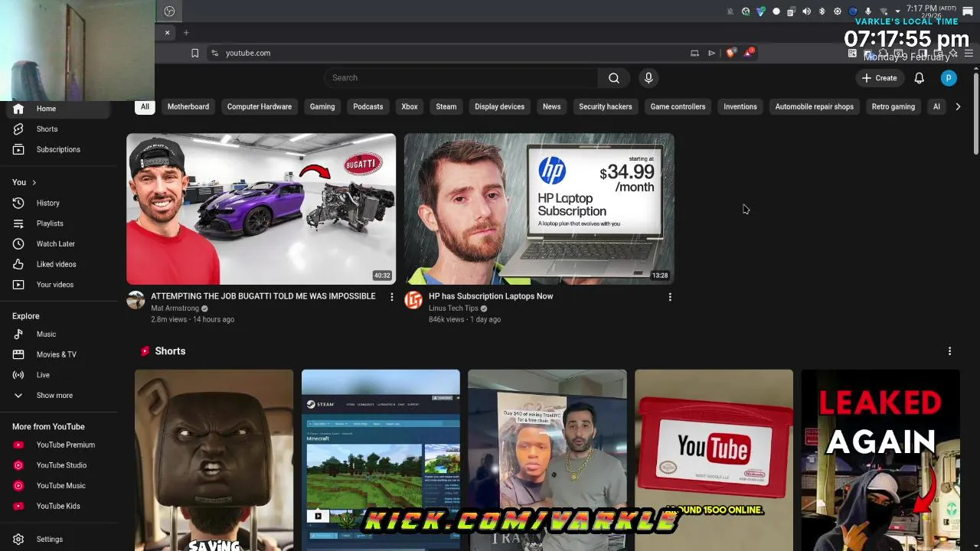The height and width of the screenshot is (551, 980).
Task: Open notifications bell
Action: 919,77
